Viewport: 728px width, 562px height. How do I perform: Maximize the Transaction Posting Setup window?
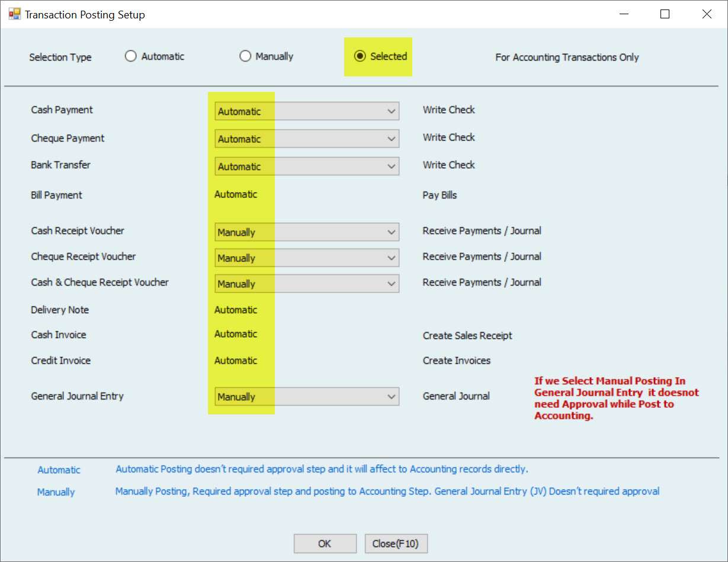665,14
